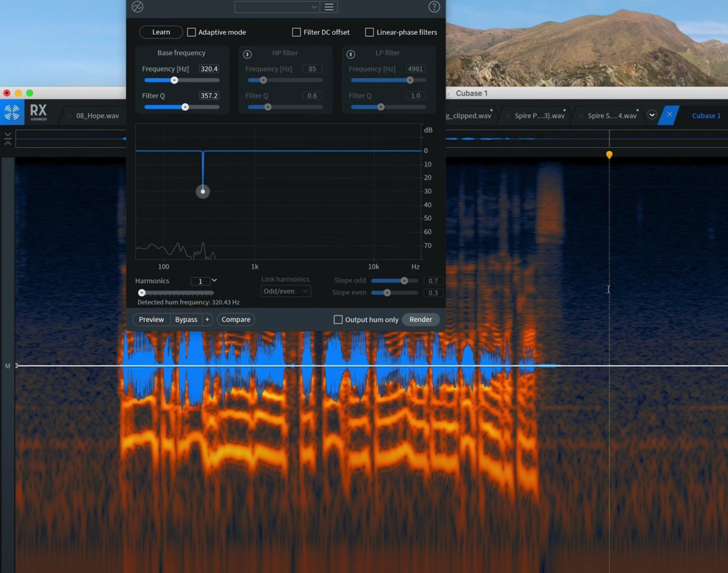Click the Base frequency value field showing 320.4
Screen dimensions: 728x573
click(x=209, y=69)
